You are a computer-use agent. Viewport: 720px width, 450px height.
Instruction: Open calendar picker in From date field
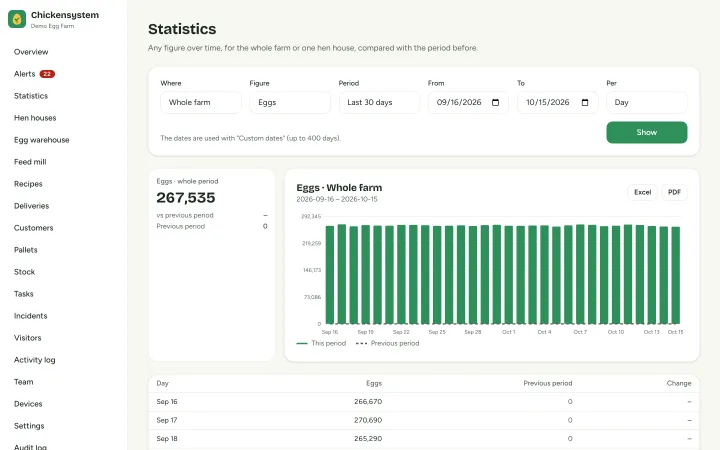495,102
